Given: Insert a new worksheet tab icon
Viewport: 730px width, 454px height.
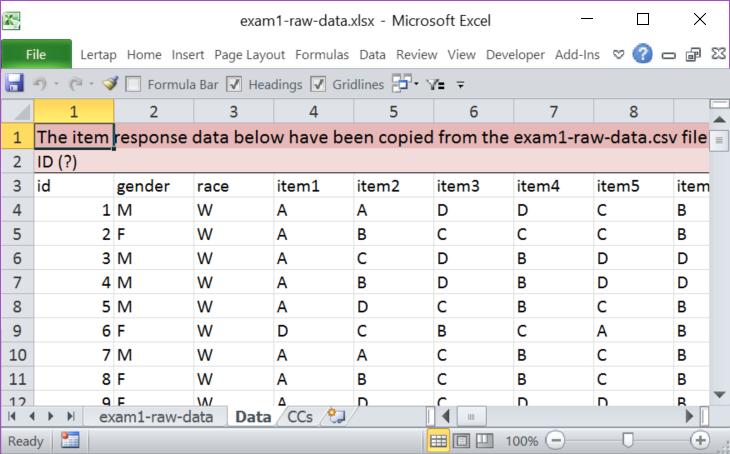Looking at the screenshot, I should coord(336,415).
